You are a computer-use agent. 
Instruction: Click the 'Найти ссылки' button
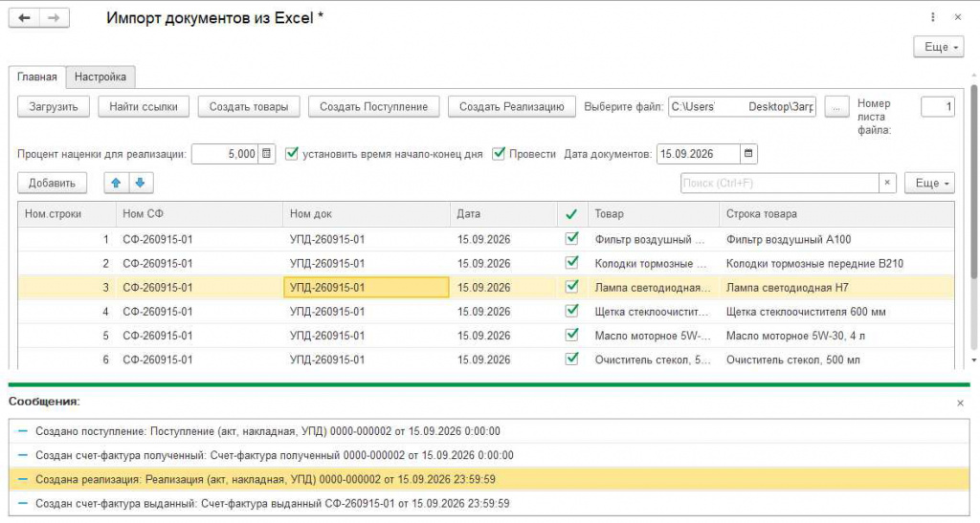[x=144, y=107]
